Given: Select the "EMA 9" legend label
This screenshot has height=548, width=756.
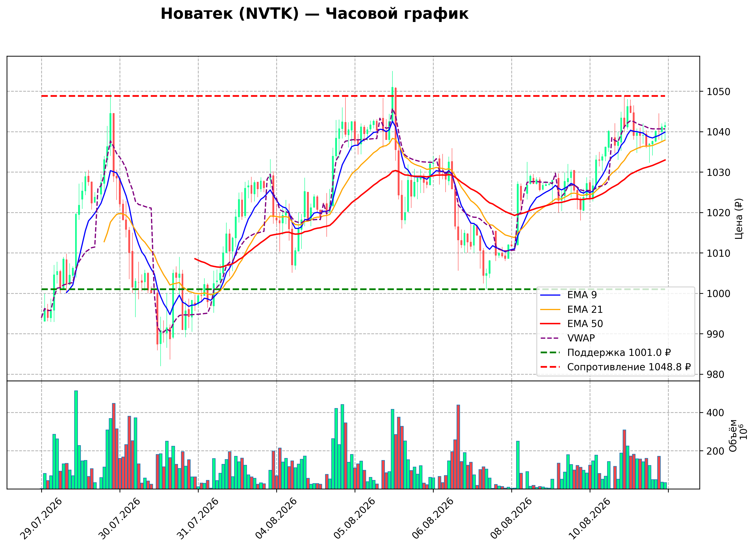Looking at the screenshot, I should pos(582,295).
